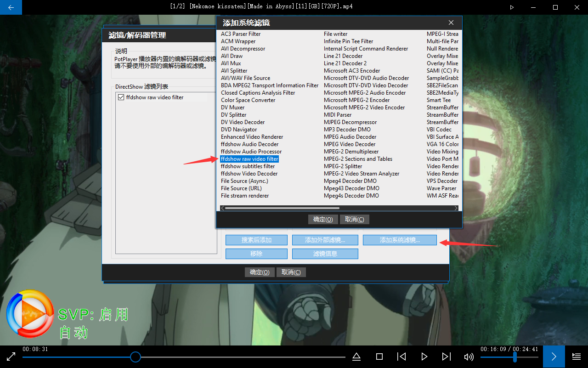588x368 pixels.
Task: Click the 移除 button
Action: pos(256,254)
